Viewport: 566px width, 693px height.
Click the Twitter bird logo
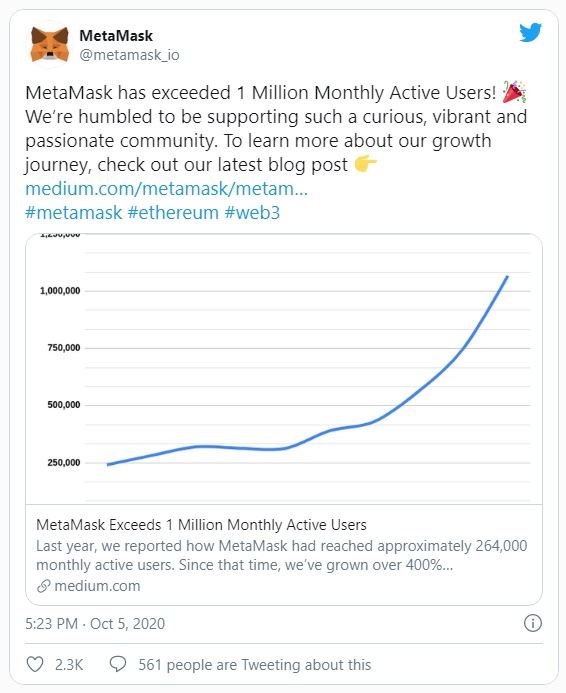(530, 32)
